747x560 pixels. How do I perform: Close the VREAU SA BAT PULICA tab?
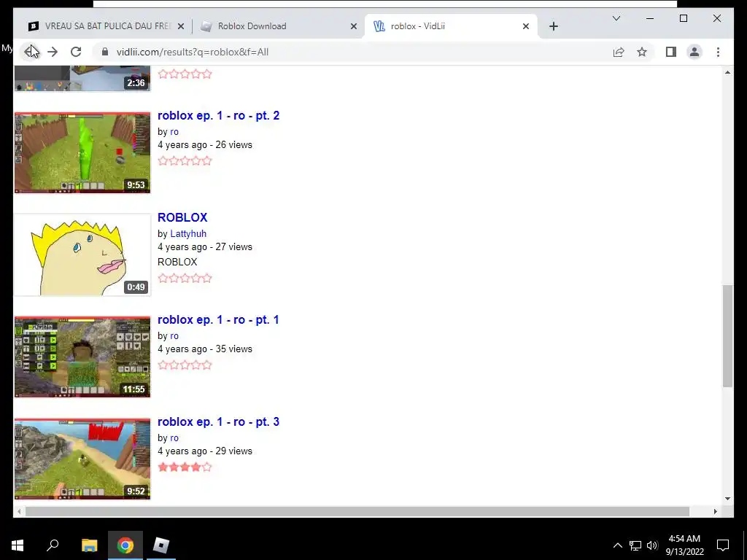tap(181, 26)
